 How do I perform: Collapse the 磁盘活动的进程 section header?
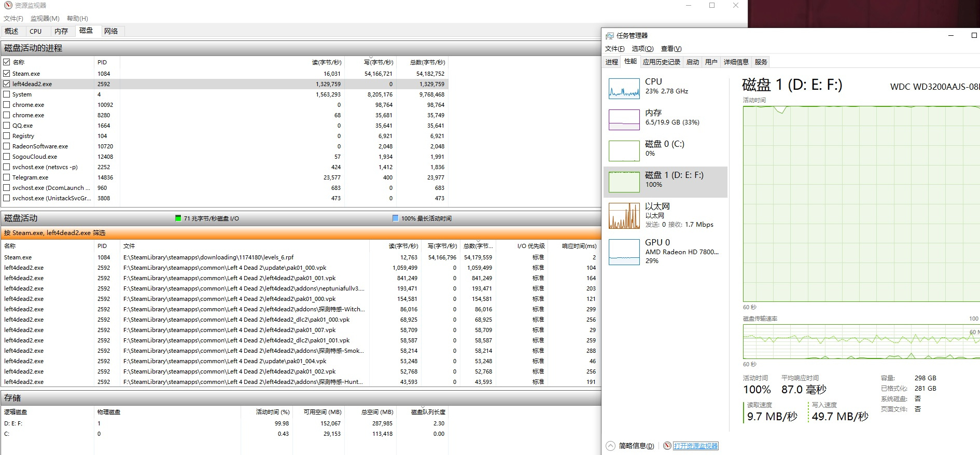tap(301, 48)
